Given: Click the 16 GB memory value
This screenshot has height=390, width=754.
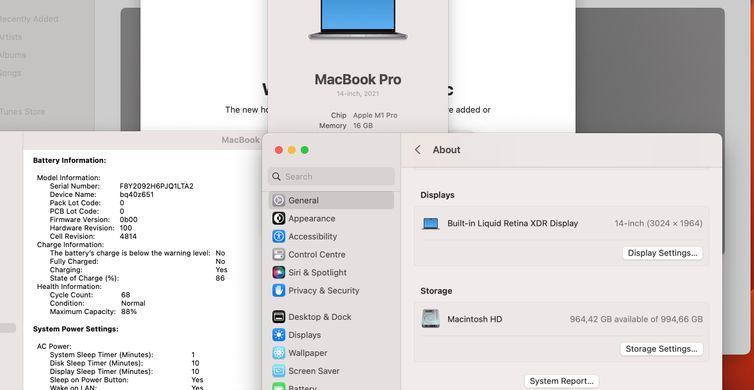Looking at the screenshot, I should tap(363, 126).
